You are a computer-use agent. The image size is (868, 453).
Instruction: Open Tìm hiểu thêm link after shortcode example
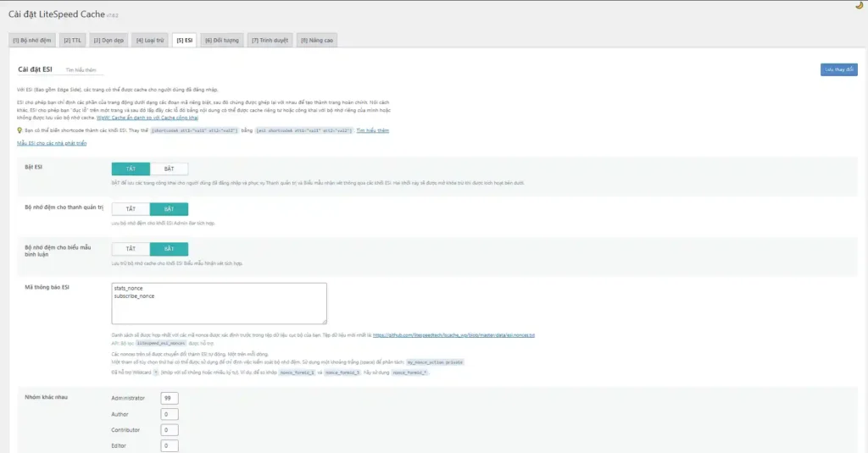(373, 130)
